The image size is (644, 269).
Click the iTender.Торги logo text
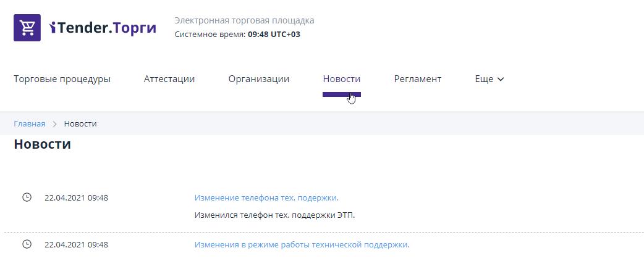point(103,28)
